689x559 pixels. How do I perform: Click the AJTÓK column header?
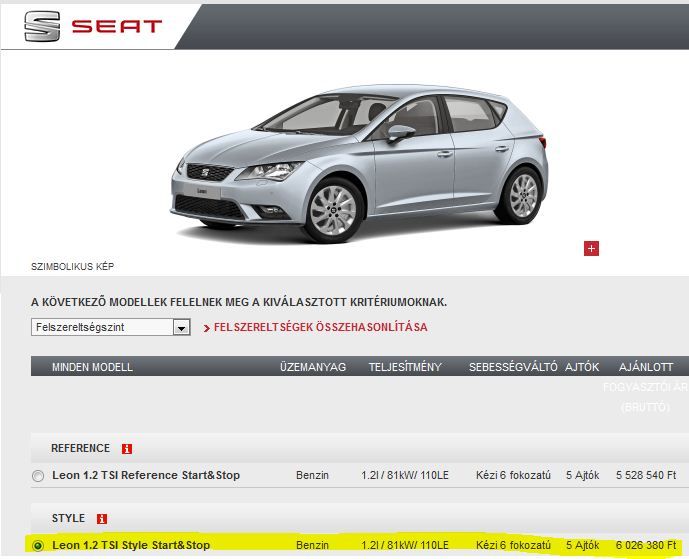[x=582, y=367]
